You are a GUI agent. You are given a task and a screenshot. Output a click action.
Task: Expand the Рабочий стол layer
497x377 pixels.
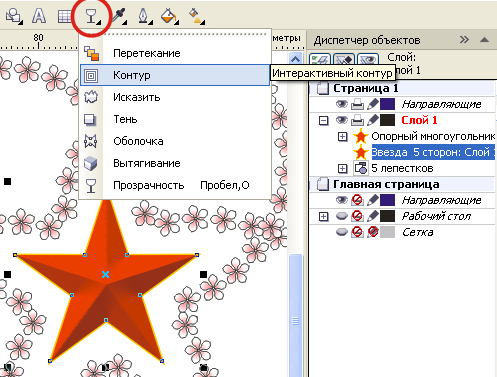[323, 216]
